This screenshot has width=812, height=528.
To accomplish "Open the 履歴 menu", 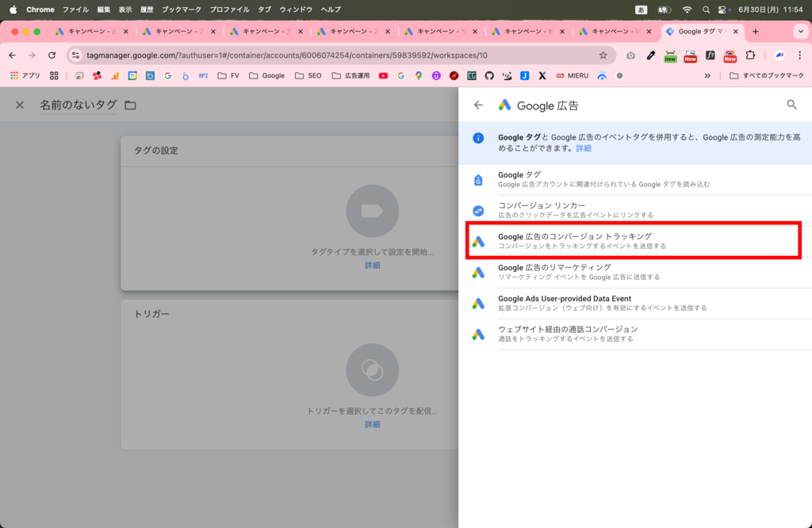I will pyautogui.click(x=147, y=10).
